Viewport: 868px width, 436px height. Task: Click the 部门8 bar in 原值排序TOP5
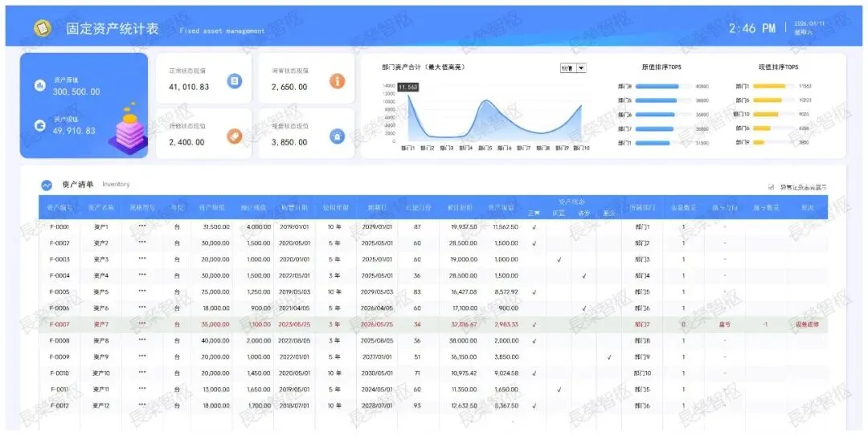tap(657, 86)
